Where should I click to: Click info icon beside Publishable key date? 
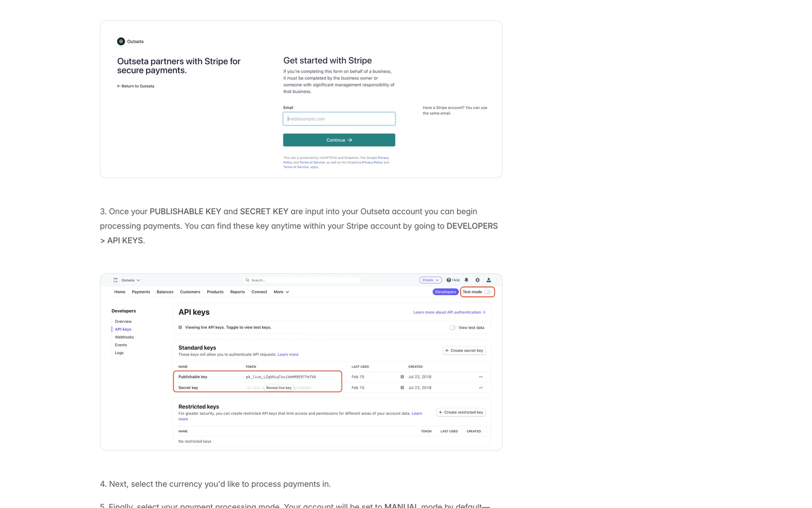[x=402, y=377]
